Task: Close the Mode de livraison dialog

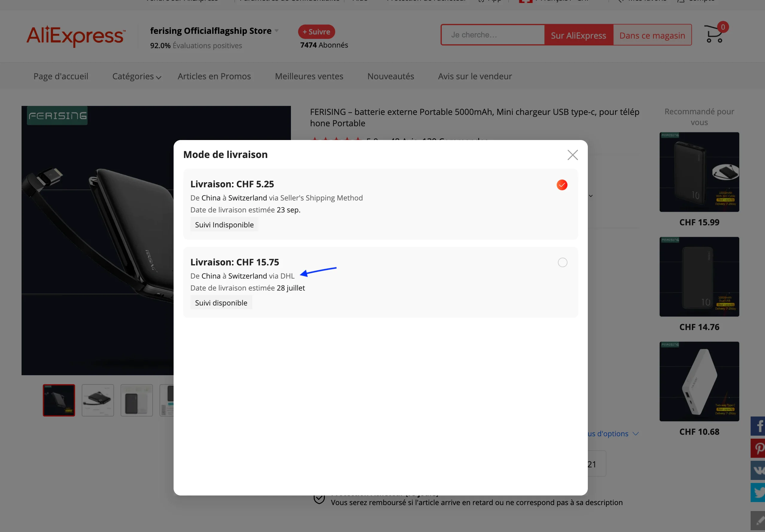Action: (573, 155)
